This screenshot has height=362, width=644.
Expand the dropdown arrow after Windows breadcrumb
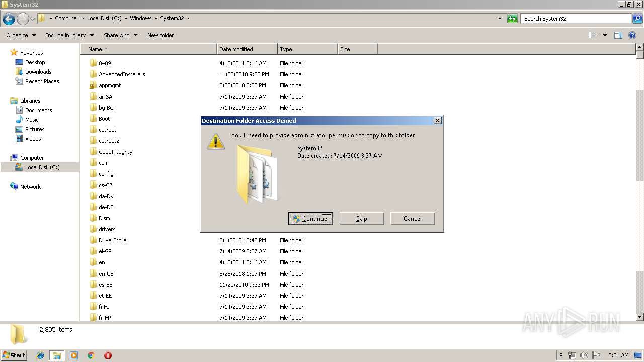tap(156, 18)
